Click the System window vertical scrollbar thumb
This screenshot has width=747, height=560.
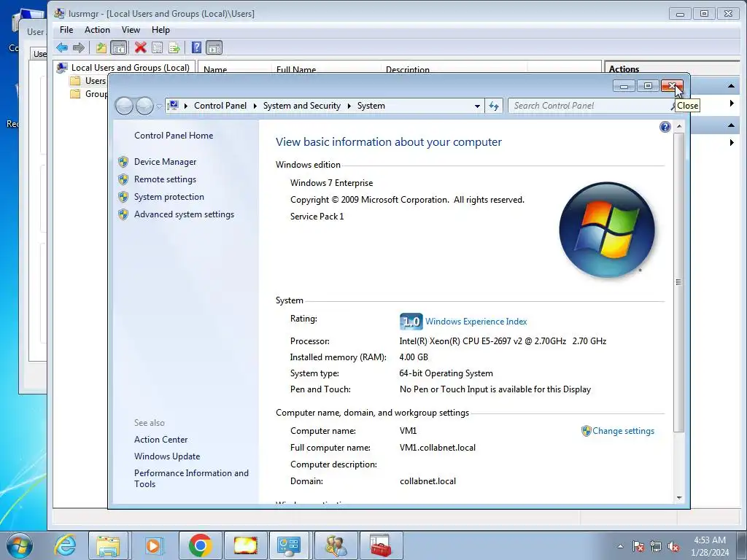tap(679, 282)
